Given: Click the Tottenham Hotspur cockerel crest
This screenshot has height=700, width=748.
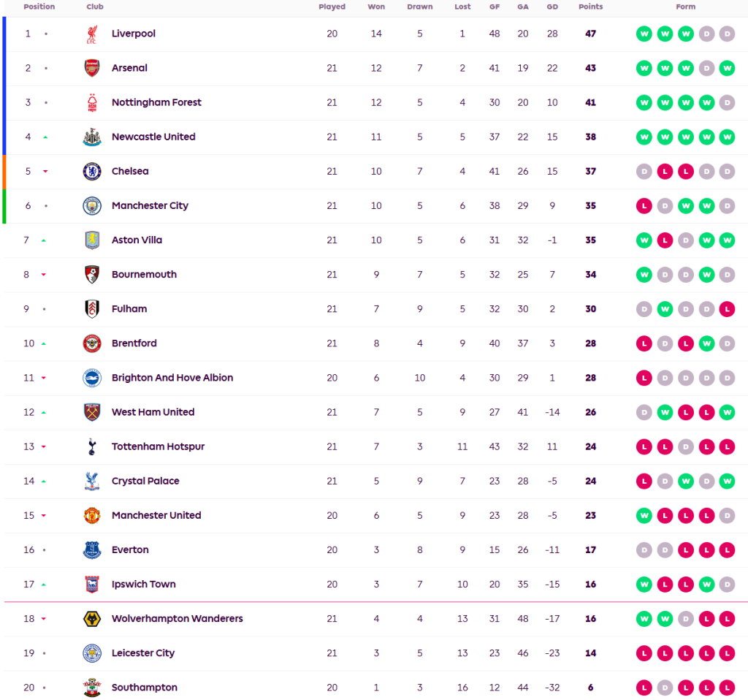Looking at the screenshot, I should tap(91, 446).
